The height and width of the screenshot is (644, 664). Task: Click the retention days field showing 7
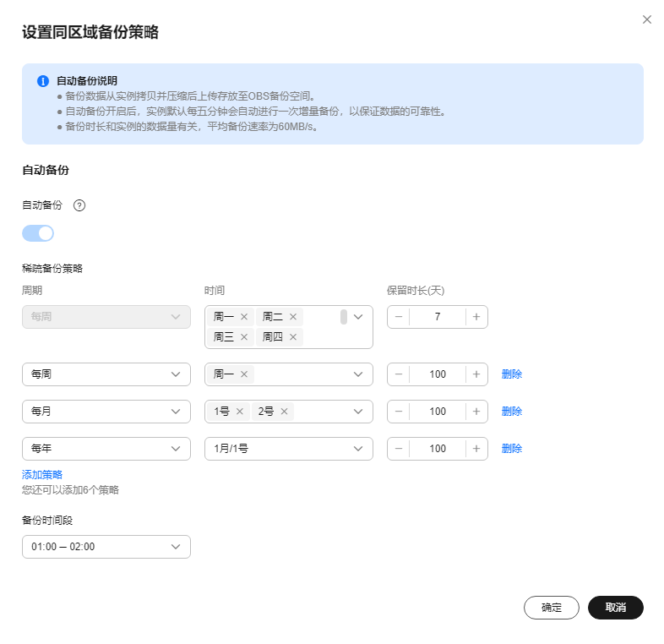click(437, 317)
